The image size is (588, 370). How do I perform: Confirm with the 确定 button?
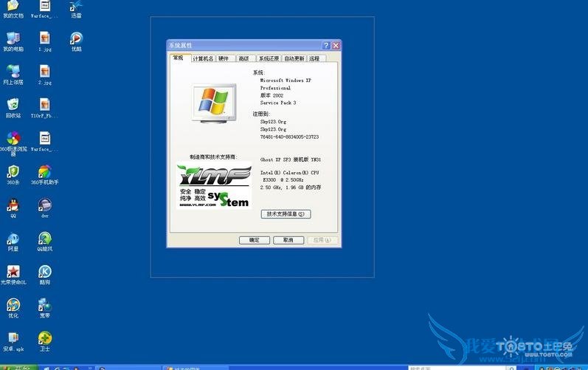pos(255,240)
